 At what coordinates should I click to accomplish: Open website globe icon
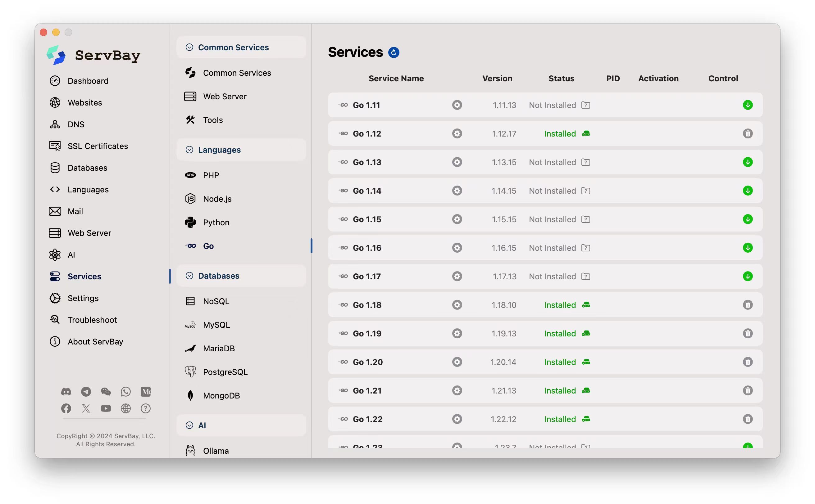[x=126, y=409]
